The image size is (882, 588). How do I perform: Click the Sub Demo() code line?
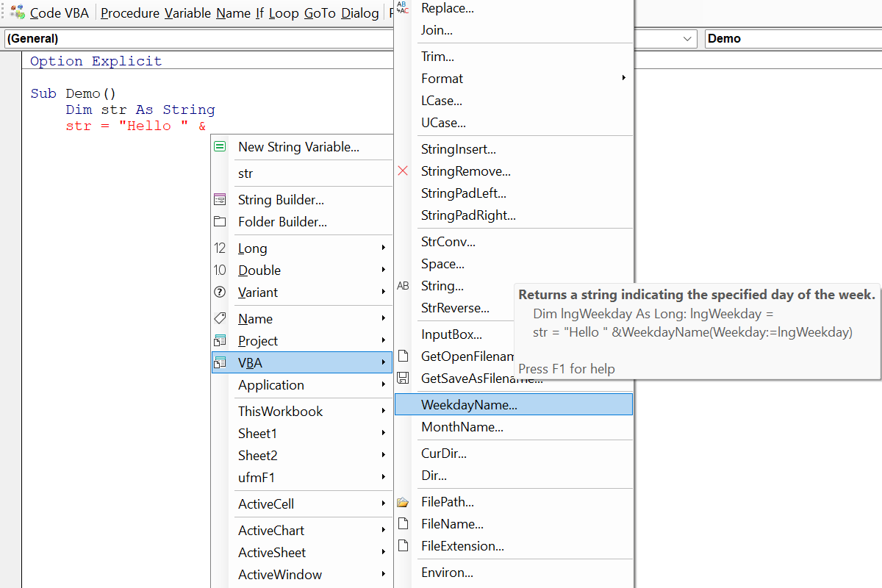[x=73, y=93]
